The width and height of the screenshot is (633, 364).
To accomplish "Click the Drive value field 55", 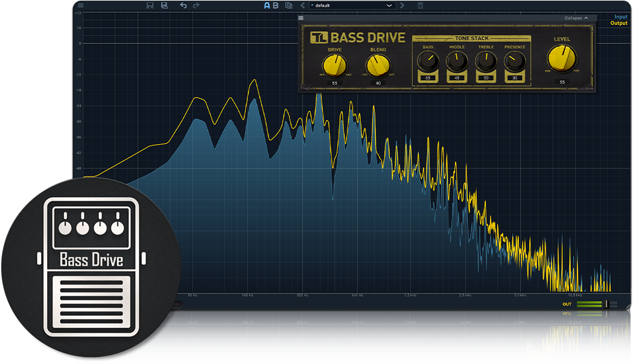I will point(335,83).
